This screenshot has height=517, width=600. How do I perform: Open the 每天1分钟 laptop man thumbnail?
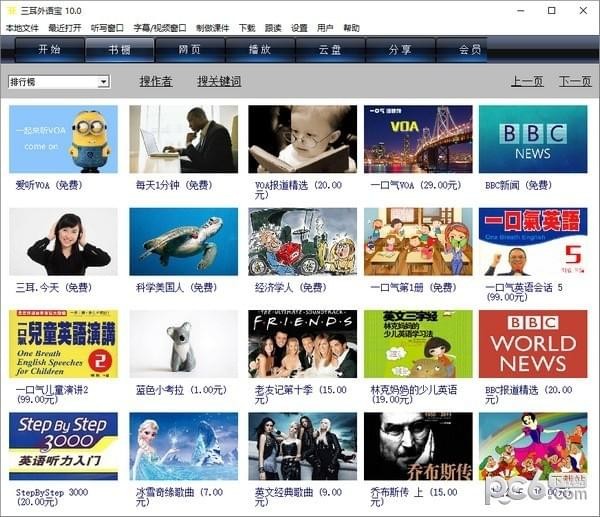point(184,139)
